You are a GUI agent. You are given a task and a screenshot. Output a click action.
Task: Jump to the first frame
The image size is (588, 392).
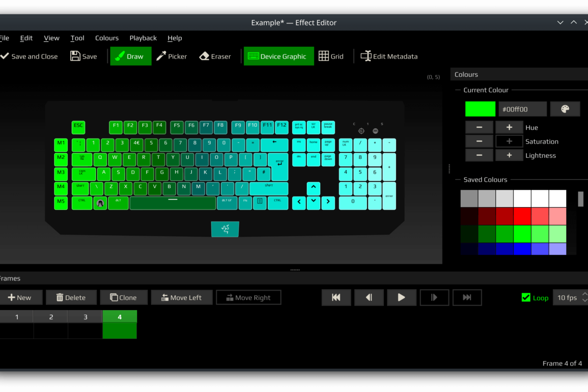[x=336, y=298]
